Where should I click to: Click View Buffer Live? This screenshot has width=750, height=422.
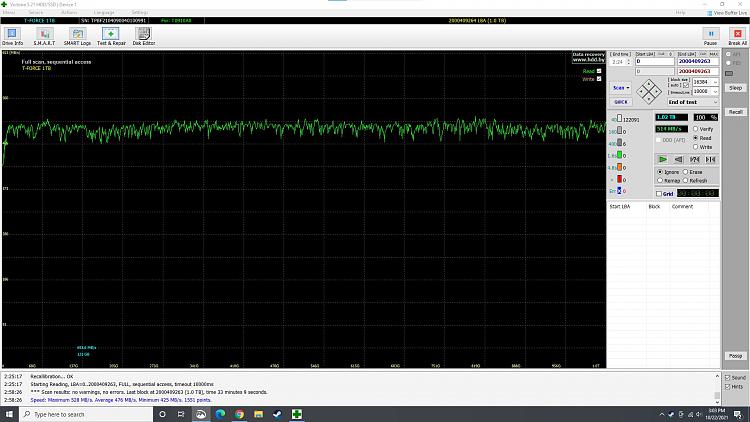(x=727, y=13)
